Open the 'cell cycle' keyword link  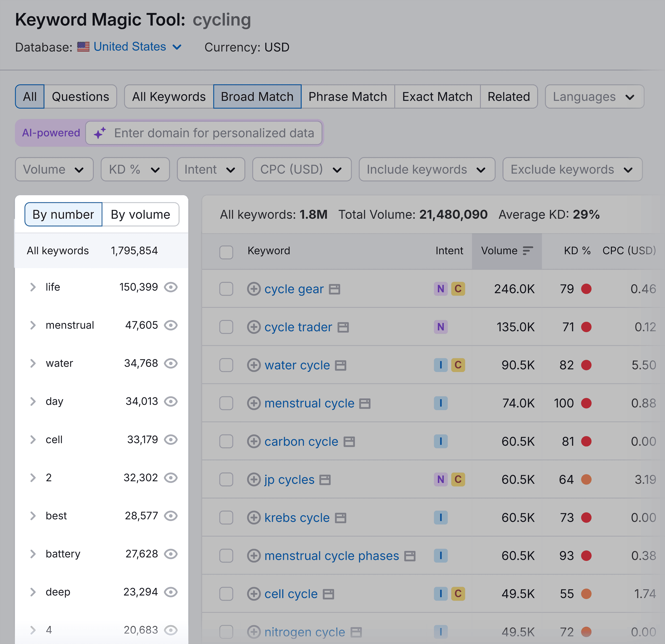click(x=291, y=594)
